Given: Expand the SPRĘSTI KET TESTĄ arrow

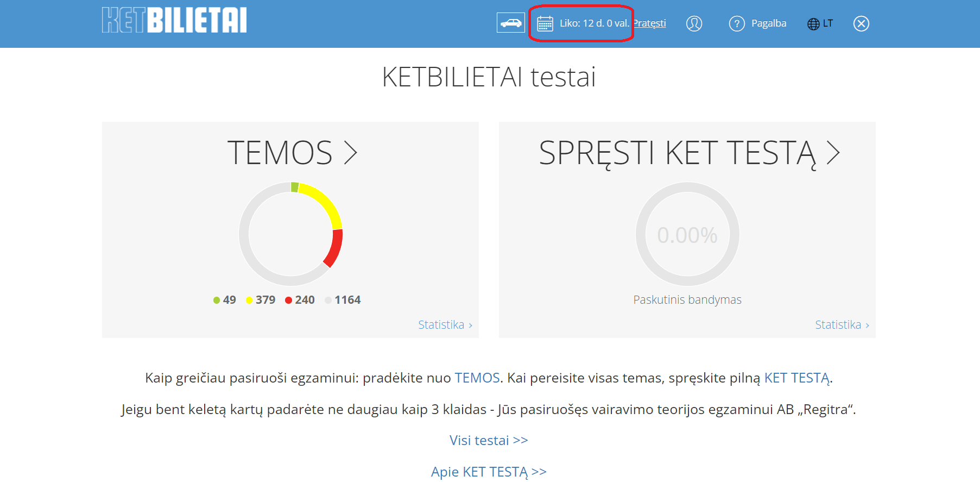Looking at the screenshot, I should [833, 153].
